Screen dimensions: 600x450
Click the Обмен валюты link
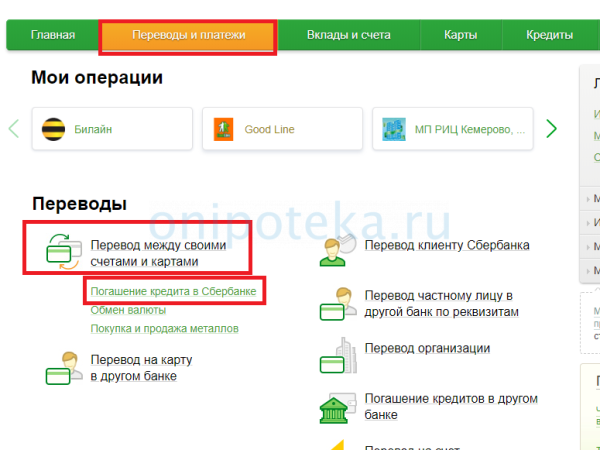pyautogui.click(x=129, y=310)
